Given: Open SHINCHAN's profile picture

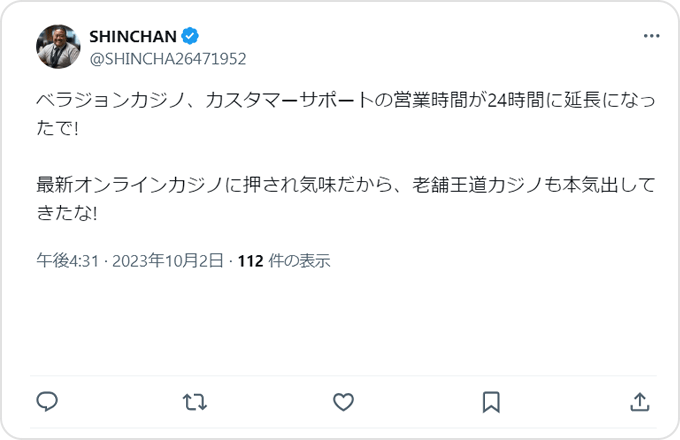Looking at the screenshot, I should tap(58, 46).
